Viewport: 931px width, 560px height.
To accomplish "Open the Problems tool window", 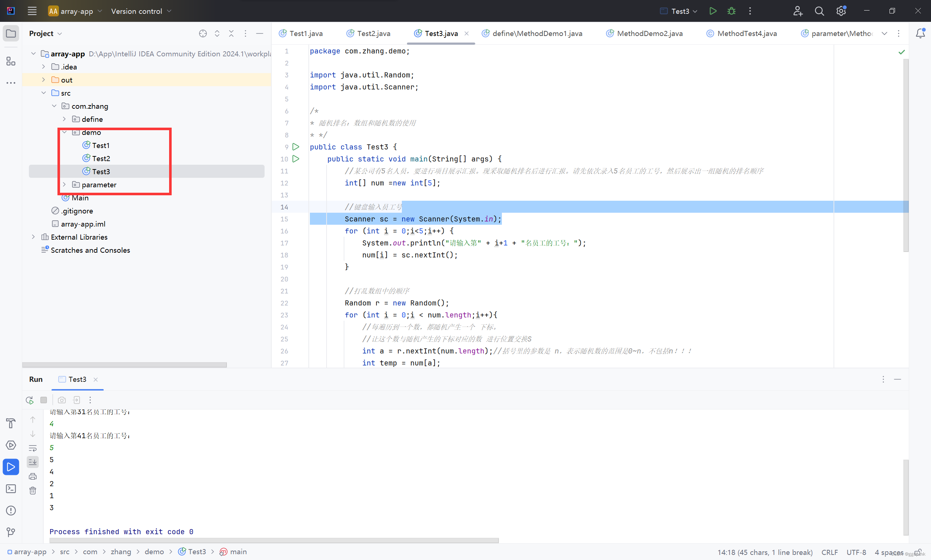I will click(x=11, y=511).
